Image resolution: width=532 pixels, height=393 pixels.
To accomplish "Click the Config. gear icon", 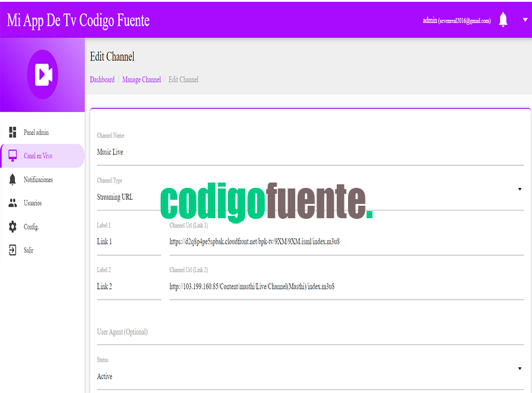I will pos(12,227).
